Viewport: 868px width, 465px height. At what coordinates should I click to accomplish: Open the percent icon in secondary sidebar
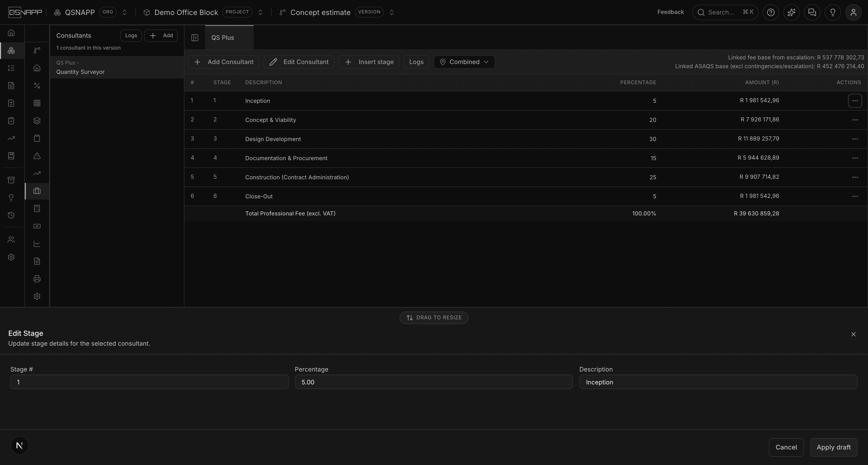coord(37,86)
